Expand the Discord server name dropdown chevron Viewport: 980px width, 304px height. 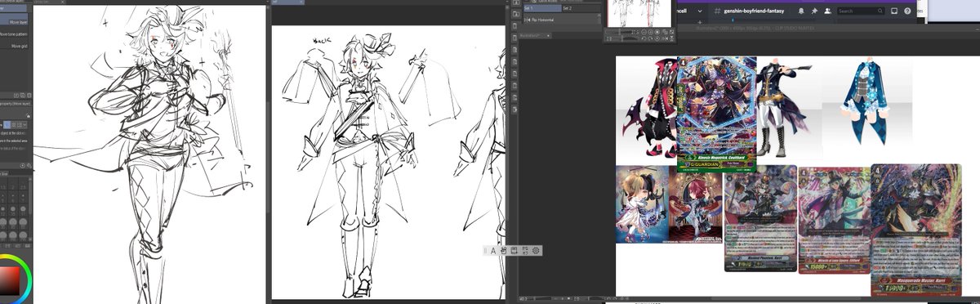pyautogui.click(x=700, y=11)
